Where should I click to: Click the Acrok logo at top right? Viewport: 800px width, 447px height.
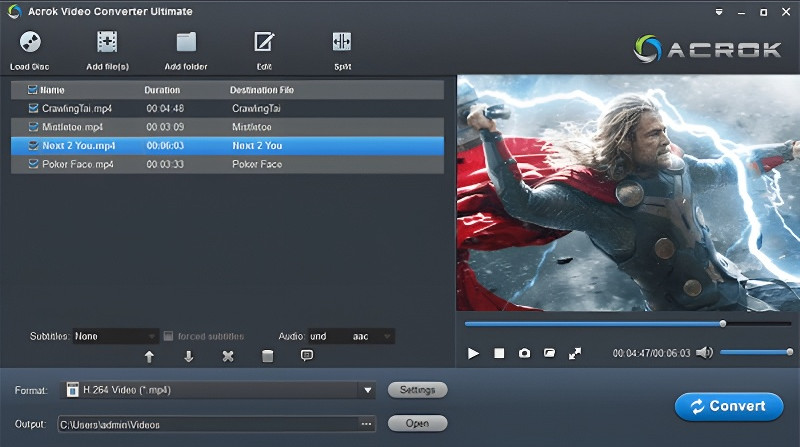pos(707,49)
